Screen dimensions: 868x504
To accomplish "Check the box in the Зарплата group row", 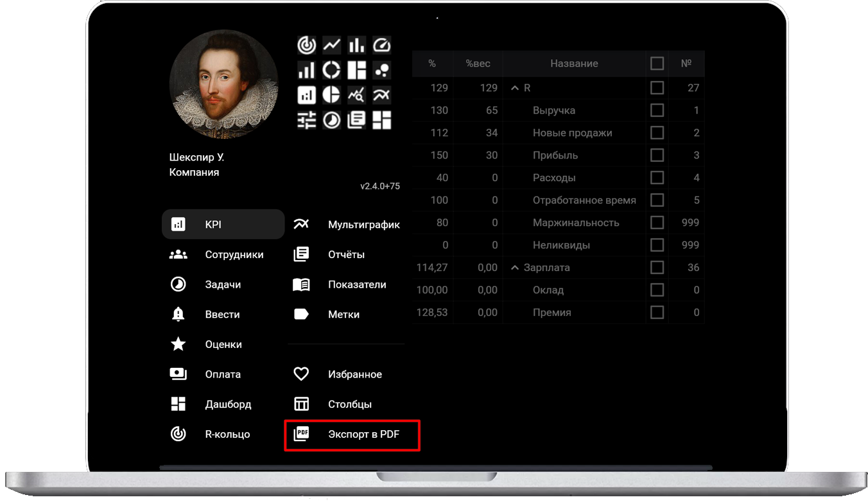I will point(657,268).
